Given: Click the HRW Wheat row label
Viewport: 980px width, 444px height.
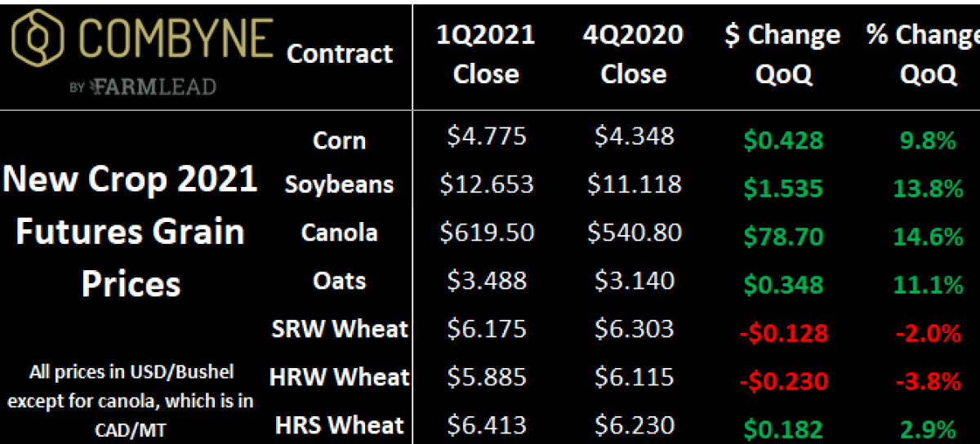Looking at the screenshot, I should (x=340, y=377).
